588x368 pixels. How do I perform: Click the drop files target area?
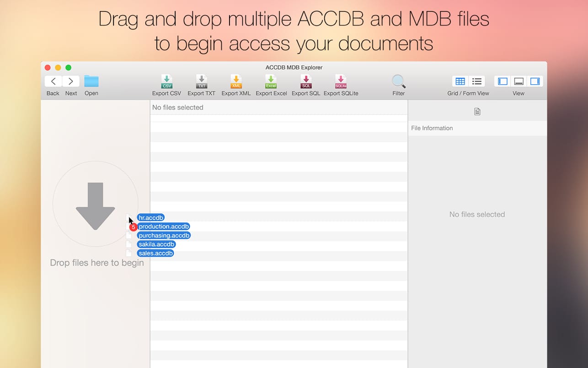click(95, 204)
